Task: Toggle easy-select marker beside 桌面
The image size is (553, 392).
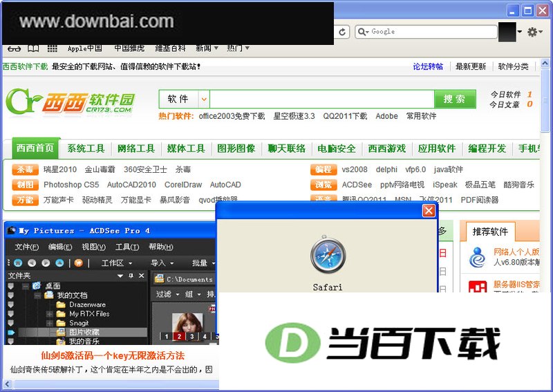Action: click(10, 286)
